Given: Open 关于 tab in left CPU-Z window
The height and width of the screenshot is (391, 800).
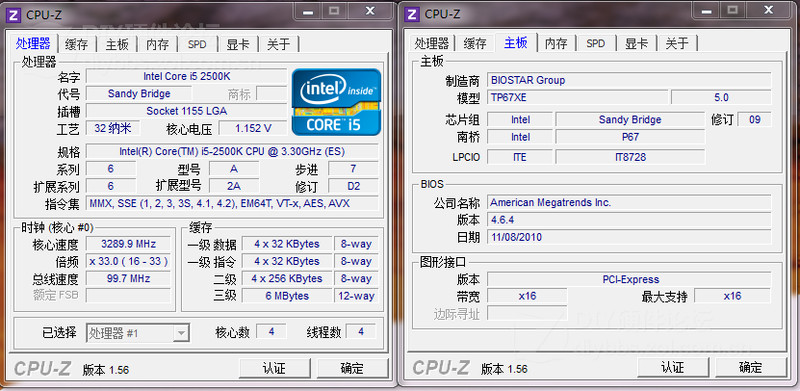Looking at the screenshot, I should 278,44.
